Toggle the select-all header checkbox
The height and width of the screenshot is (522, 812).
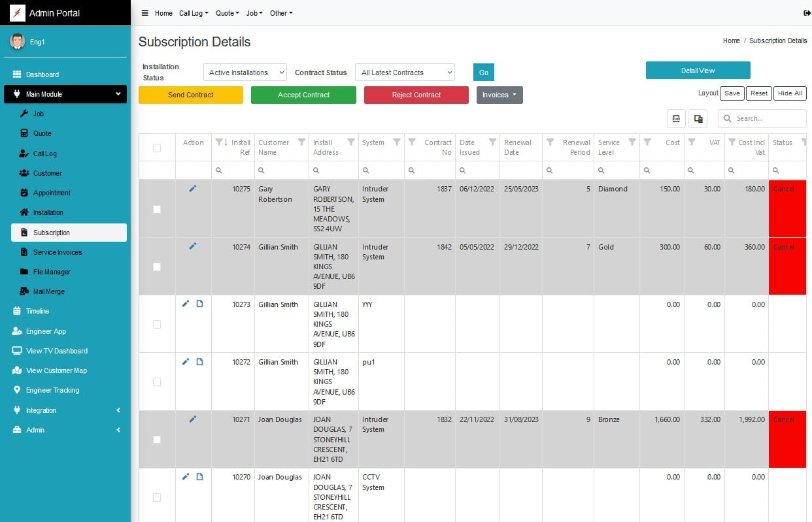157,148
